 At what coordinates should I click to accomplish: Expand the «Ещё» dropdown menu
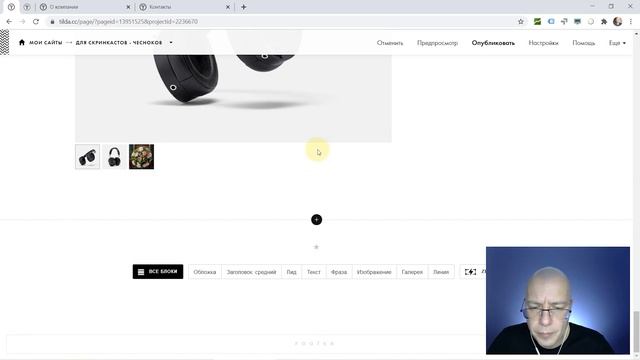tap(617, 43)
